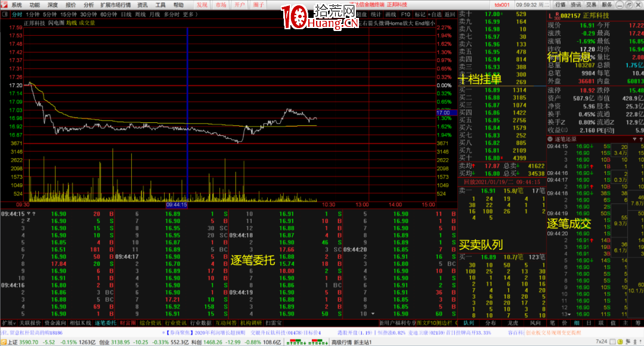The width and height of the screenshot is (644, 346).
Task: Select the 60分钟 period tab
Action: coord(109,14)
